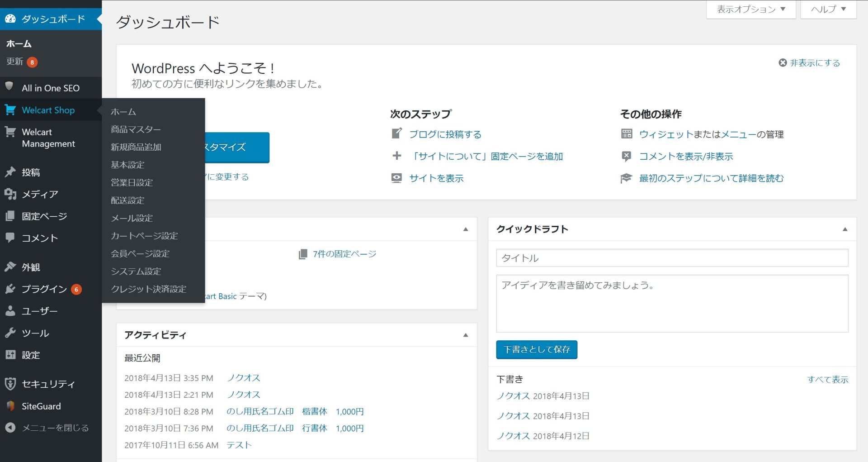Viewport: 868px width, 462px height.
Task: Click the ユーザー person icon
Action: click(10, 311)
